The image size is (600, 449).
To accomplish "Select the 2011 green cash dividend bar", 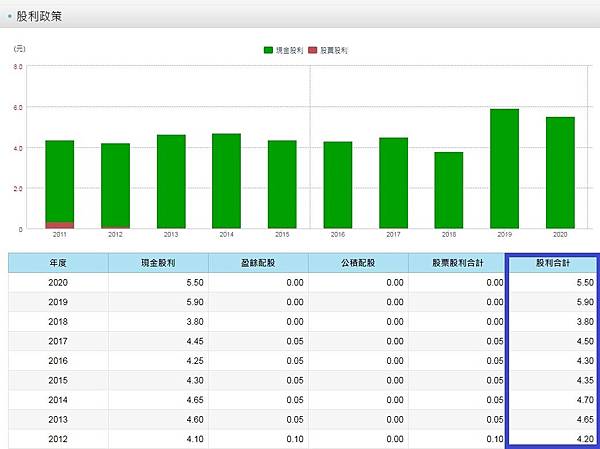I will pyautogui.click(x=60, y=181).
